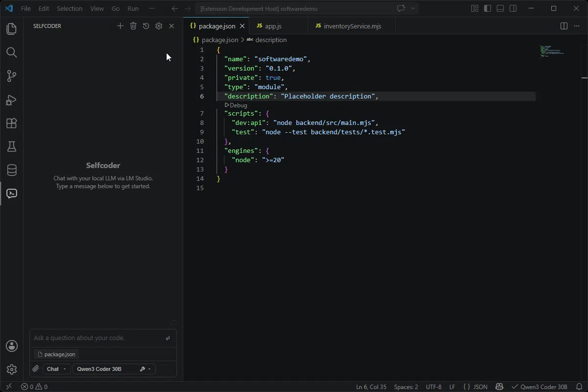Open the Chat mode dropdown
Screen dimensions: 588x392
[x=56, y=369]
